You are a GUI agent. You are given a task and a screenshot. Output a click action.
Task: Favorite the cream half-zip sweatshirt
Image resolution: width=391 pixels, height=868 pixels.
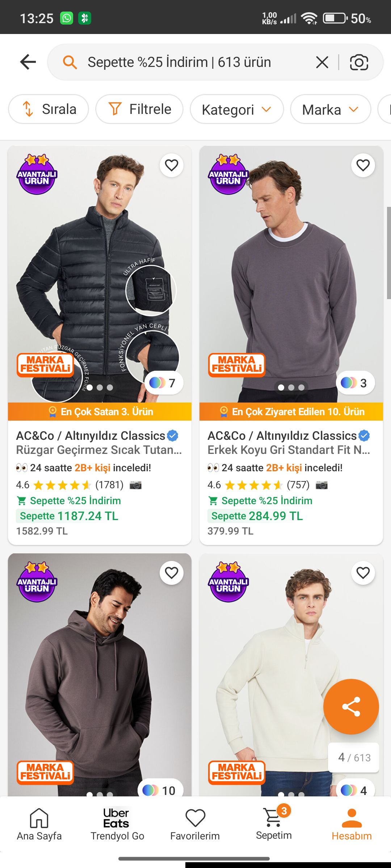pos(363,573)
